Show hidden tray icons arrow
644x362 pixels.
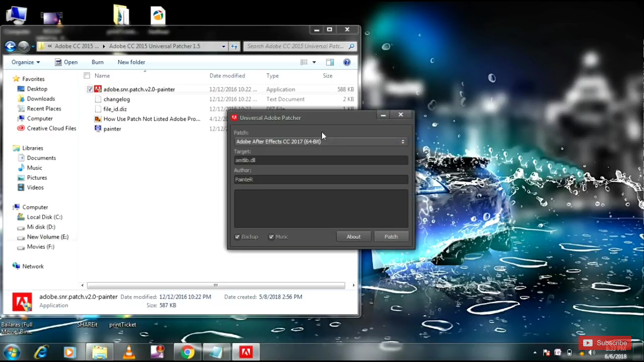pos(535,352)
